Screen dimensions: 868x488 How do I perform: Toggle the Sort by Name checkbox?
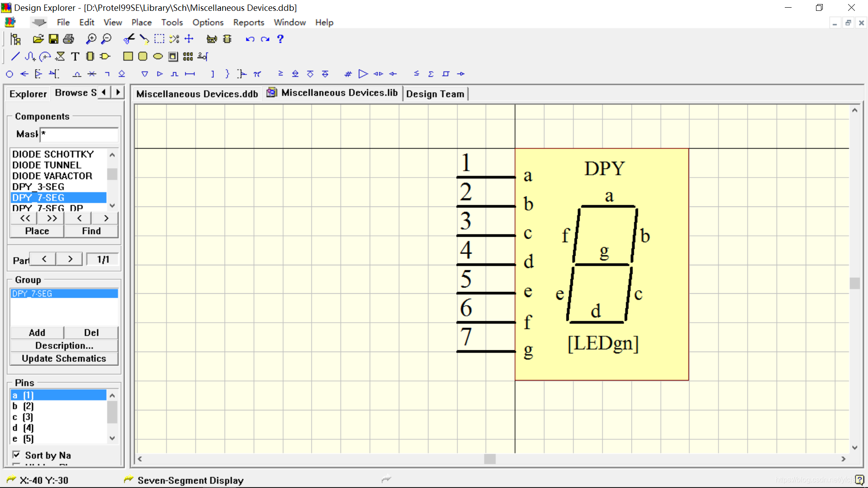[16, 455]
